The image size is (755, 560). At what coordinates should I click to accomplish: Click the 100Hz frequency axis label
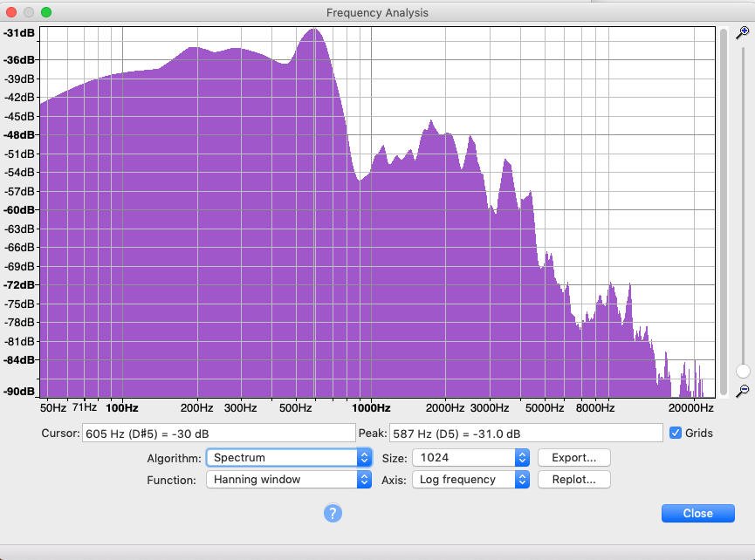(x=122, y=408)
